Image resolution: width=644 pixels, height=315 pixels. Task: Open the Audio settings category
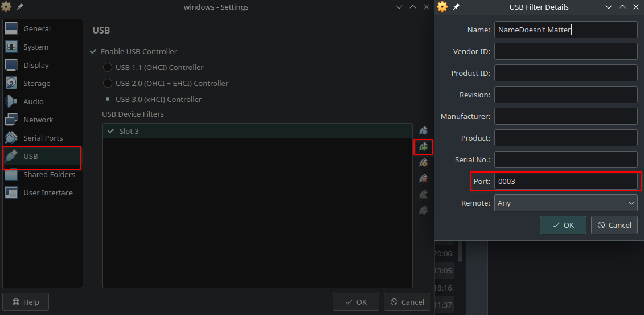tap(42, 101)
